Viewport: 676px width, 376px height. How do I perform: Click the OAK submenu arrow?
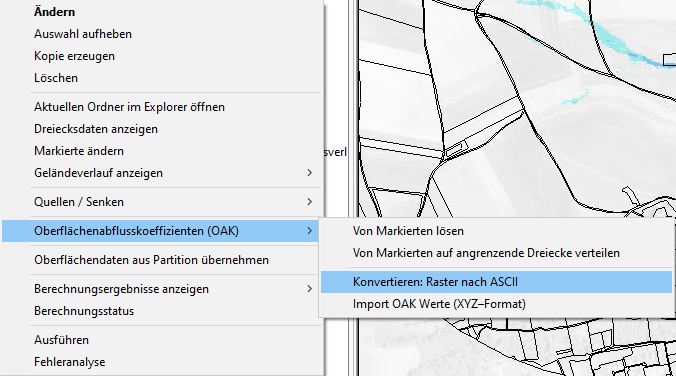tap(310, 231)
